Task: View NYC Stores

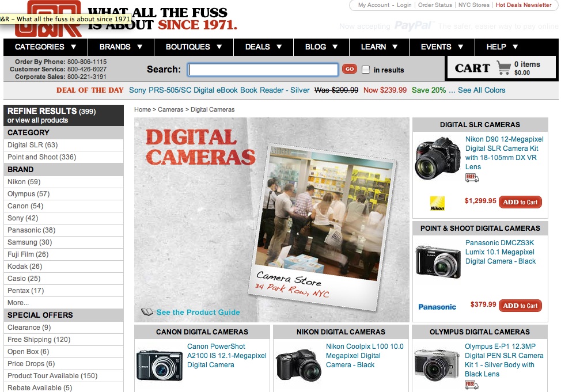Action: point(473,5)
